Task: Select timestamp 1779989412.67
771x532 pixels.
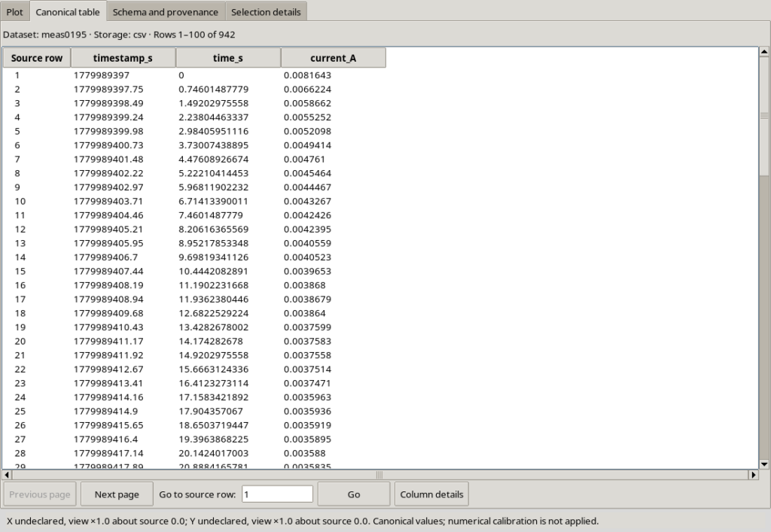Action: [108, 369]
